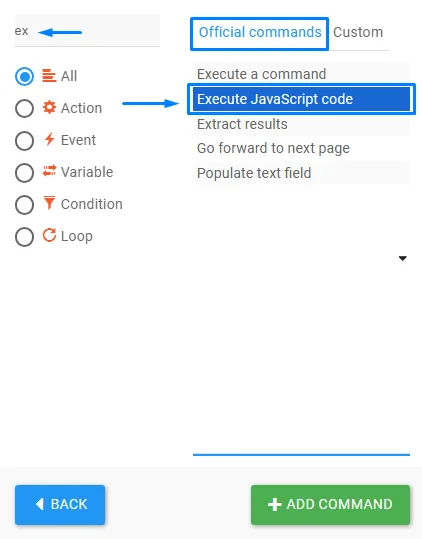Open the Custom tab
422x539 pixels.
(358, 32)
